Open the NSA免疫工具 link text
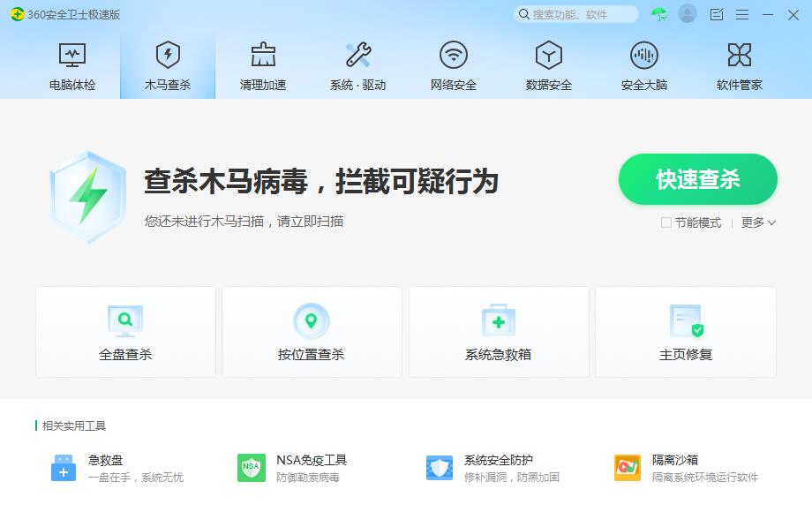812x512 pixels. pyautogui.click(x=312, y=460)
